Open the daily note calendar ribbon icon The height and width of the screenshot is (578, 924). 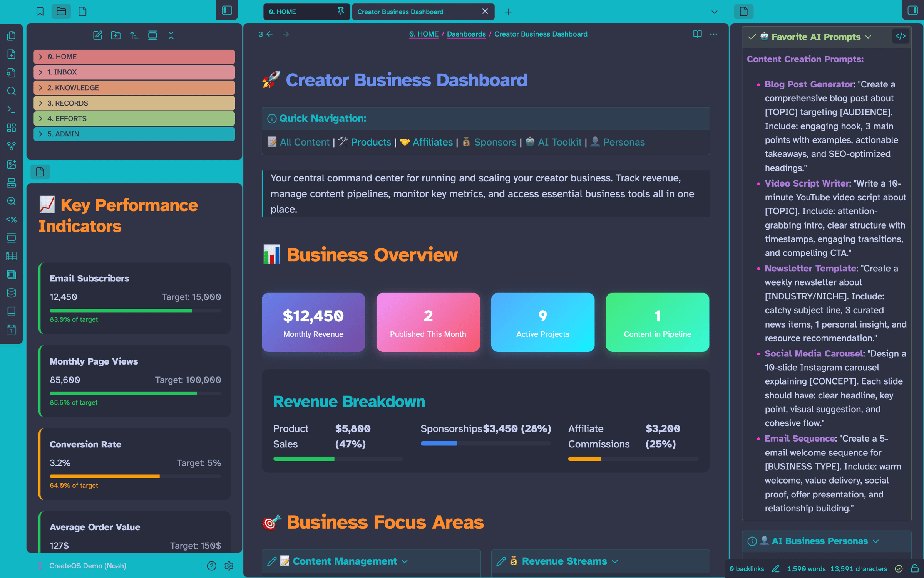click(12, 330)
